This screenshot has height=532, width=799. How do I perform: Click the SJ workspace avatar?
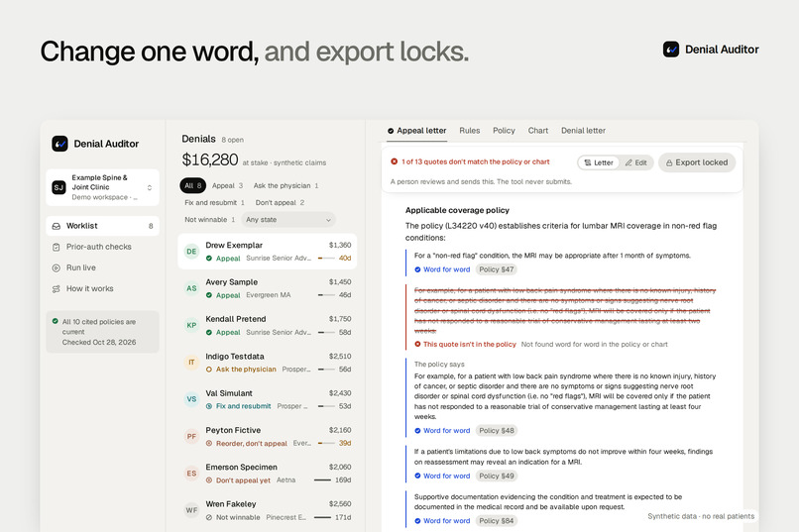[x=58, y=187]
